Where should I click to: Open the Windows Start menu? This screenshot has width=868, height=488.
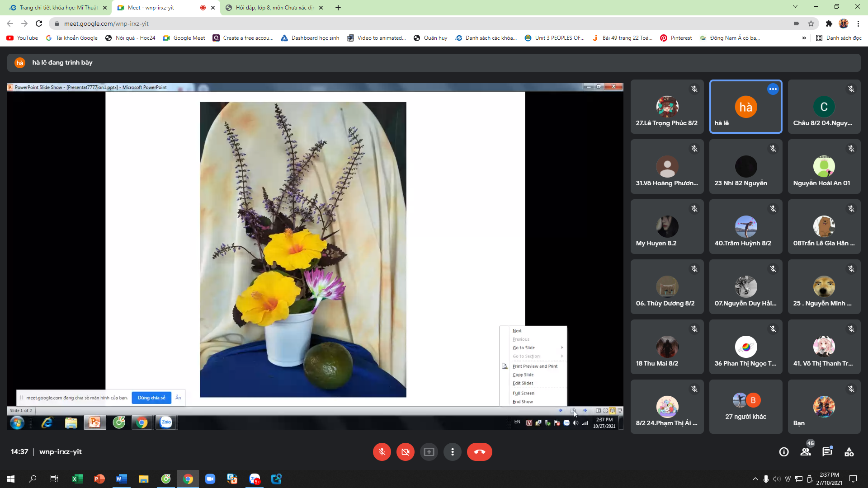[x=11, y=479]
